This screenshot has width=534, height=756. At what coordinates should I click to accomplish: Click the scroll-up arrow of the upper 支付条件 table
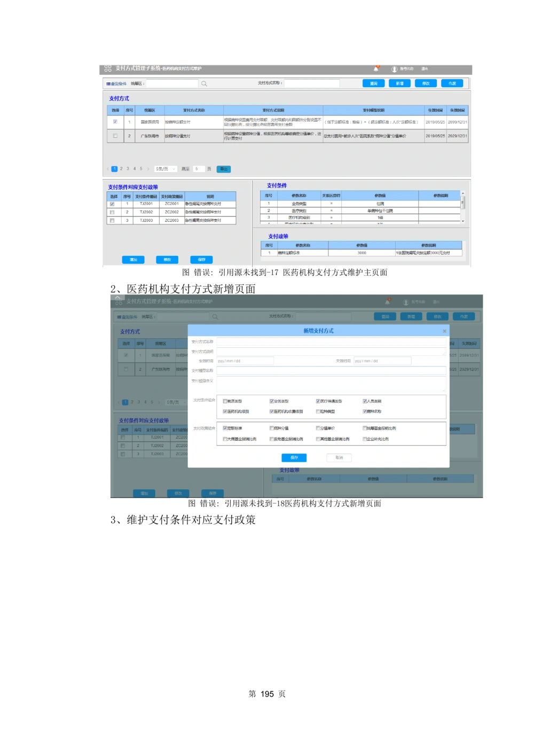pyautogui.click(x=463, y=193)
